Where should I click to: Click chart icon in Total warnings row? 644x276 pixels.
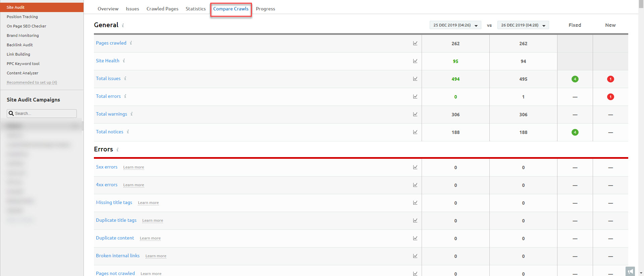415,114
